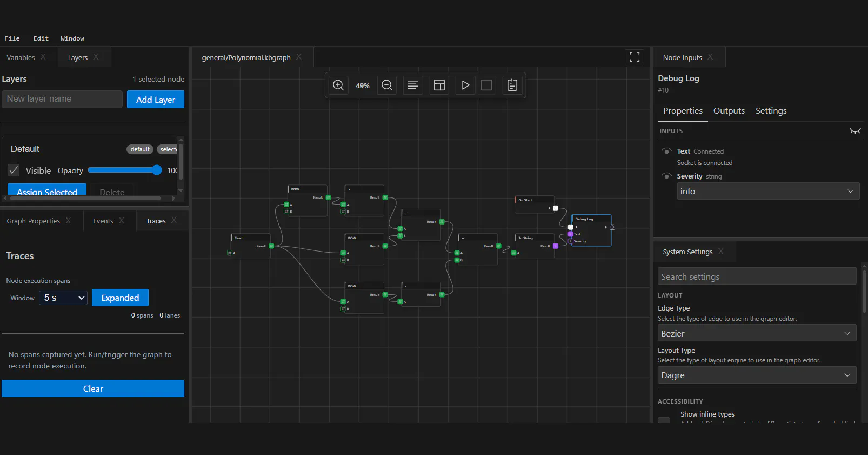The image size is (868, 455).
Task: Toggle the Visible checkbox for Default layer
Action: (14, 170)
